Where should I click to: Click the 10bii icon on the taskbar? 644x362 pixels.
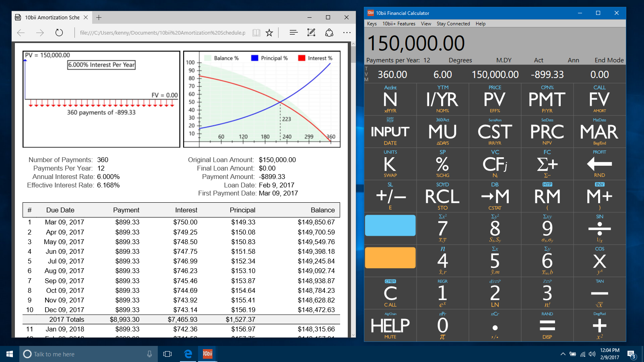(x=207, y=354)
